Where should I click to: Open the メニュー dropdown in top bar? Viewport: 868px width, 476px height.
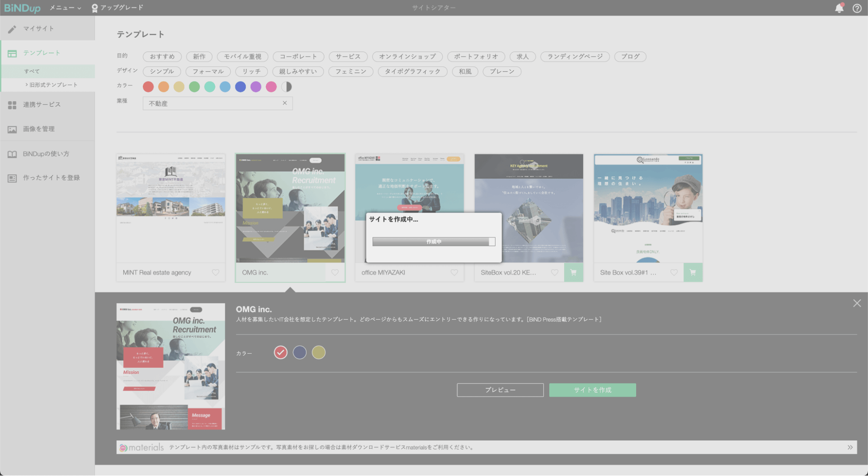point(65,8)
